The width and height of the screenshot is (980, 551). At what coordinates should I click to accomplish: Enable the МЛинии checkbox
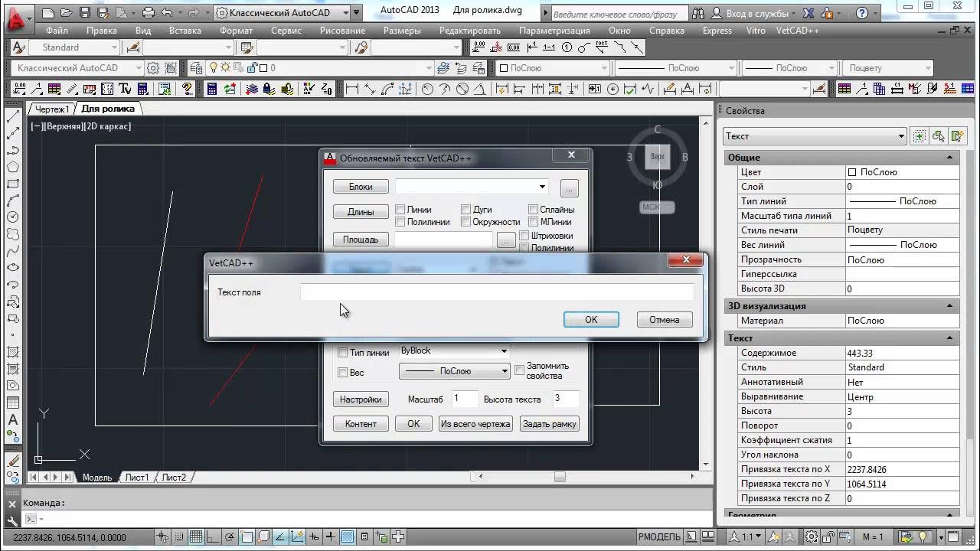[533, 221]
